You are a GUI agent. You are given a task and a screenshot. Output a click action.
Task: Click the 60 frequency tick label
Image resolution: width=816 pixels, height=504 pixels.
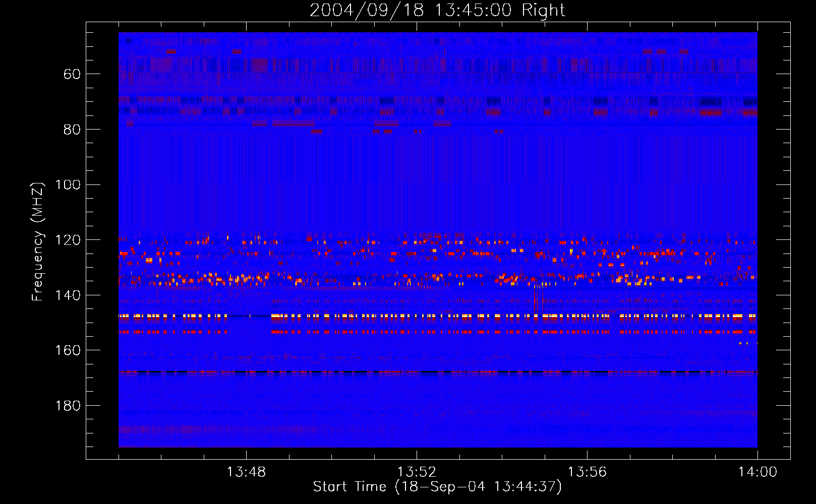[x=72, y=75]
